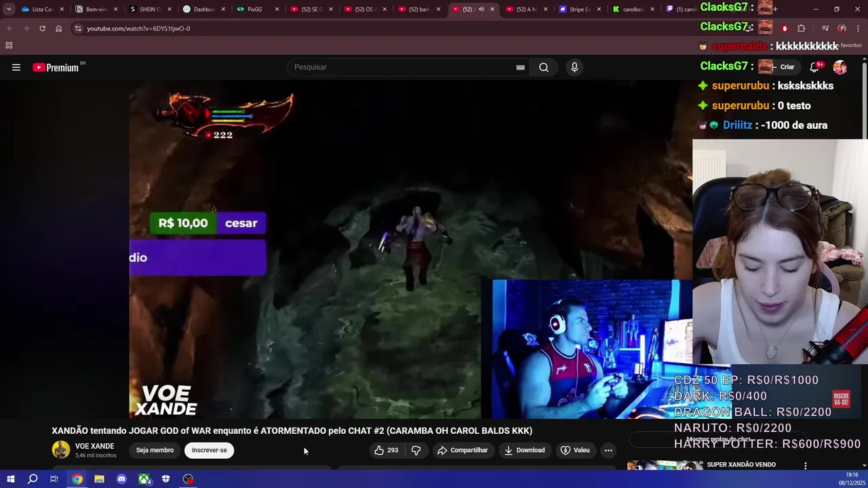Dislike the video
Screen dimensions: 868x488
pos(416,450)
